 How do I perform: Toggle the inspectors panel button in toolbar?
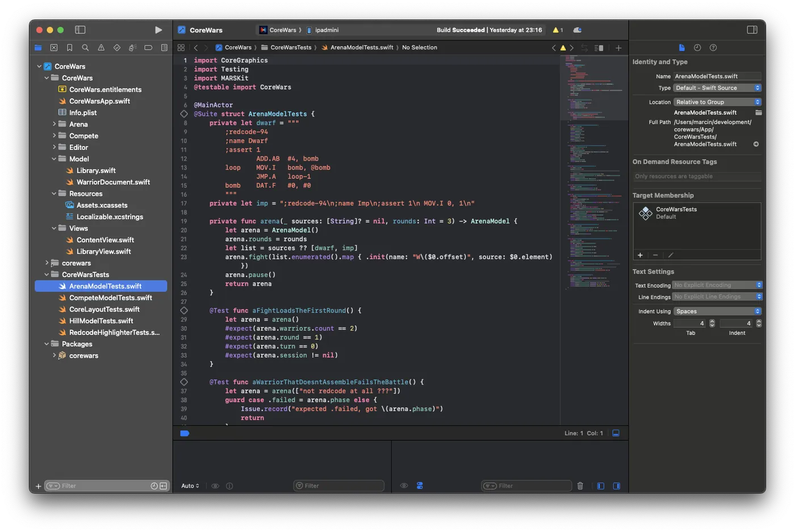(x=752, y=30)
